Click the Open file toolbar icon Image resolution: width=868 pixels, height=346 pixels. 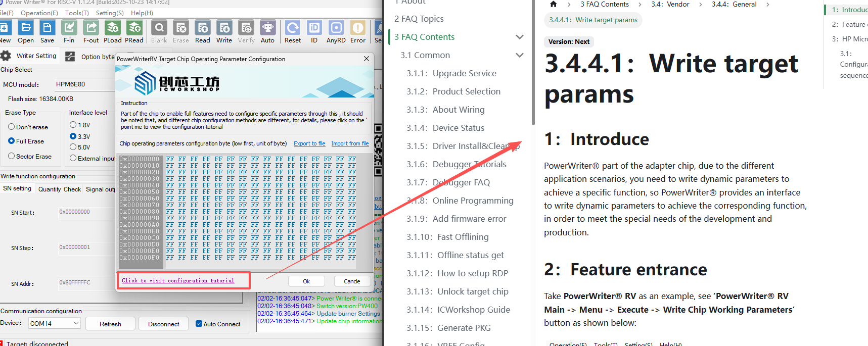tap(26, 28)
